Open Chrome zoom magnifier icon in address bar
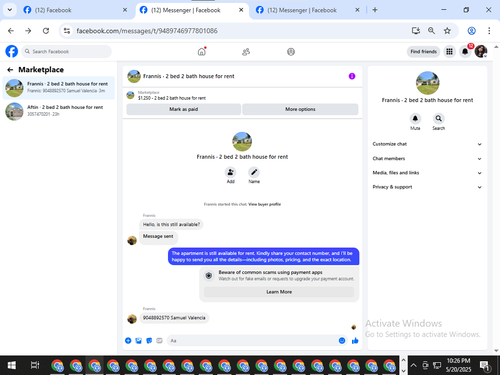The image size is (500, 375). [431, 31]
